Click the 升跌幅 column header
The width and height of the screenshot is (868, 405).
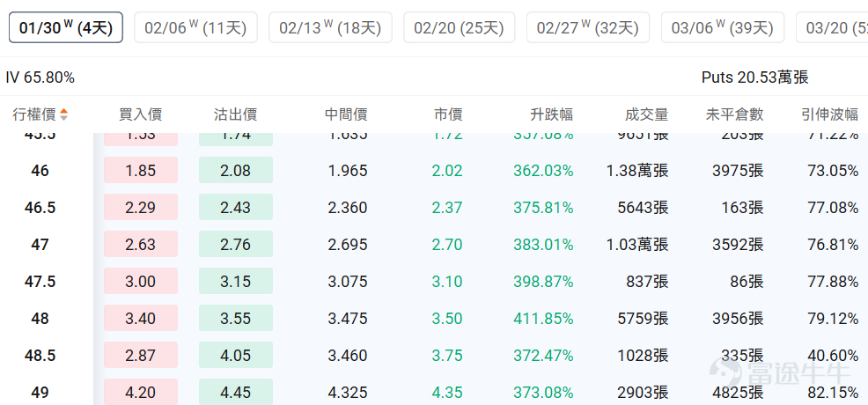click(x=551, y=114)
